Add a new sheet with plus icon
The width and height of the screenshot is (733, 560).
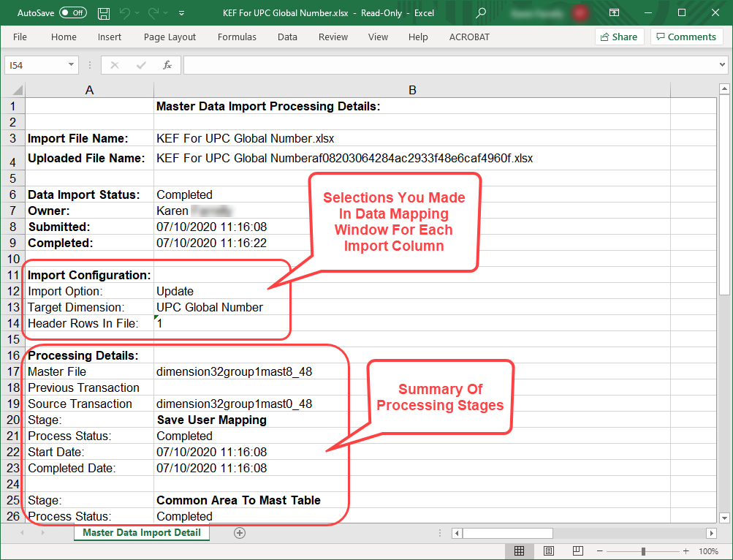click(239, 533)
